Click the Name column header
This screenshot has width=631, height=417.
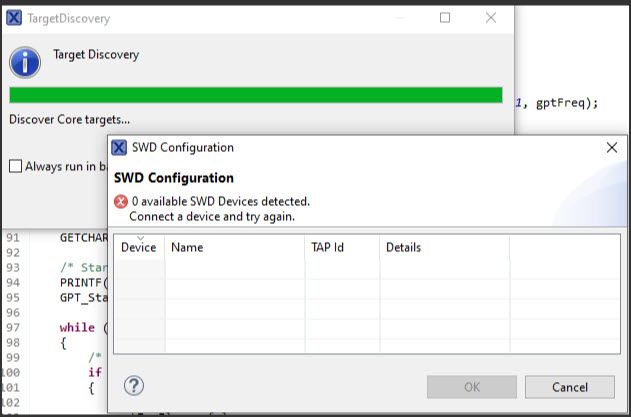tap(187, 247)
